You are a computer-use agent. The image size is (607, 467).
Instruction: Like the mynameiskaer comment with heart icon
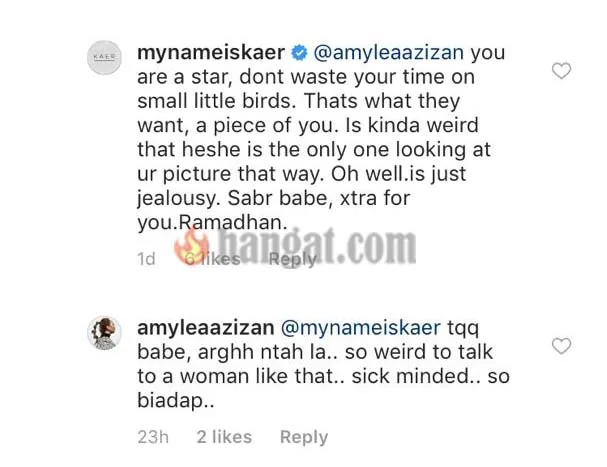point(561,71)
